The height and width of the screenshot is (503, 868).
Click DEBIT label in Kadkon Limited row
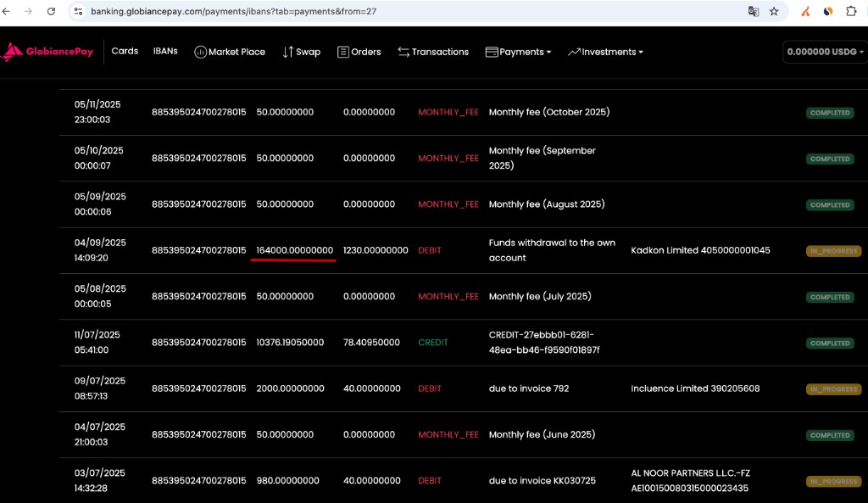[x=430, y=250]
